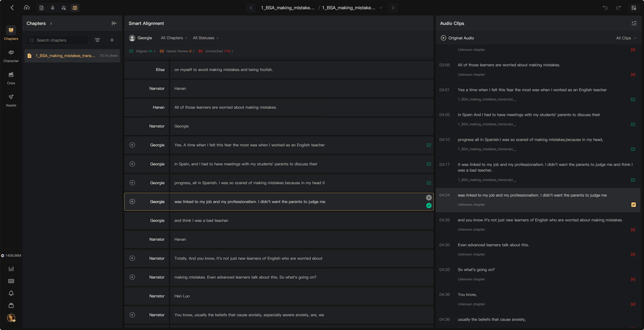Viewport: 644px width, 330px height.
Task: Click aligned icon on 04:01 clip
Action: [x=633, y=99]
